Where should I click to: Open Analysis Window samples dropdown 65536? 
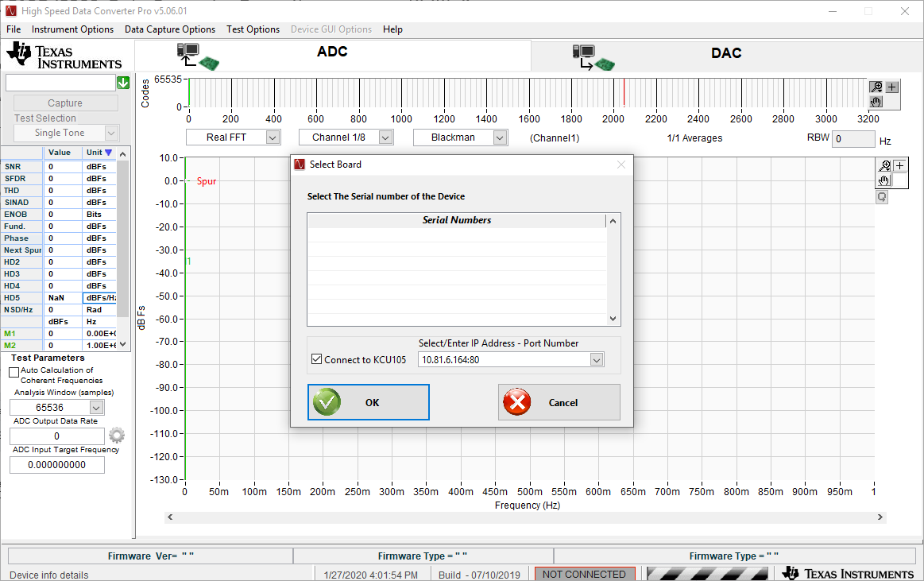tap(97, 407)
